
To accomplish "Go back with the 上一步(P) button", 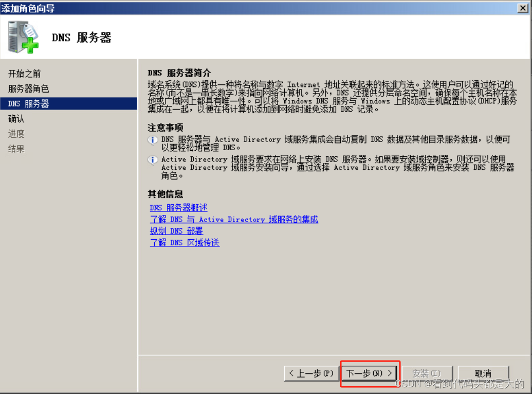I will point(311,373).
